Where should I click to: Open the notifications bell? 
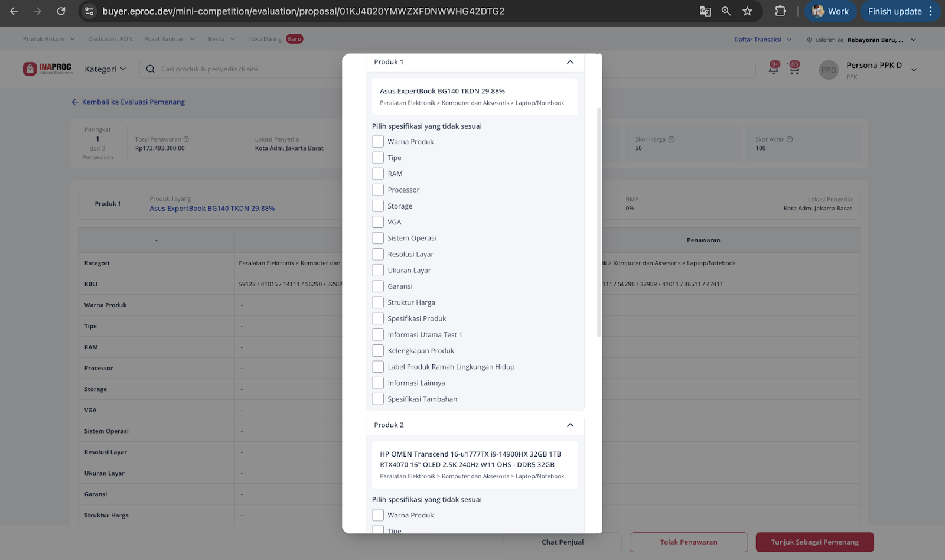point(773,69)
